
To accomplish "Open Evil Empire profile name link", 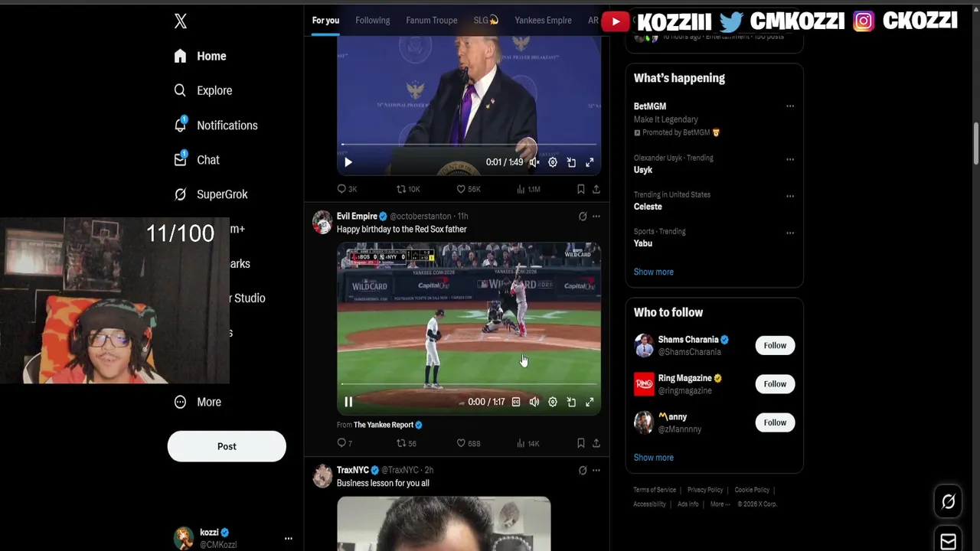I will 357,217.
